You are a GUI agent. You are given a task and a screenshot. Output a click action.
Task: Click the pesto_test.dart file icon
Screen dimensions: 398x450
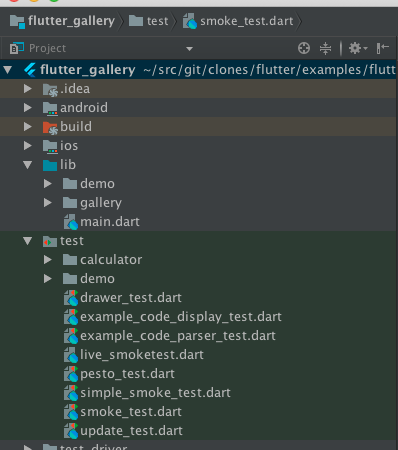tap(71, 374)
